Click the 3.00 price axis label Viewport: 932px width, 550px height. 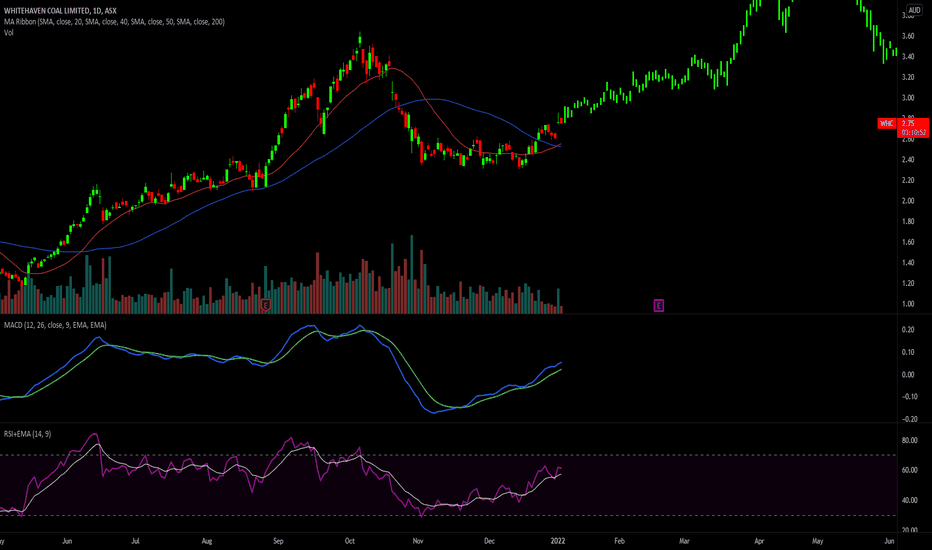[x=908, y=98]
